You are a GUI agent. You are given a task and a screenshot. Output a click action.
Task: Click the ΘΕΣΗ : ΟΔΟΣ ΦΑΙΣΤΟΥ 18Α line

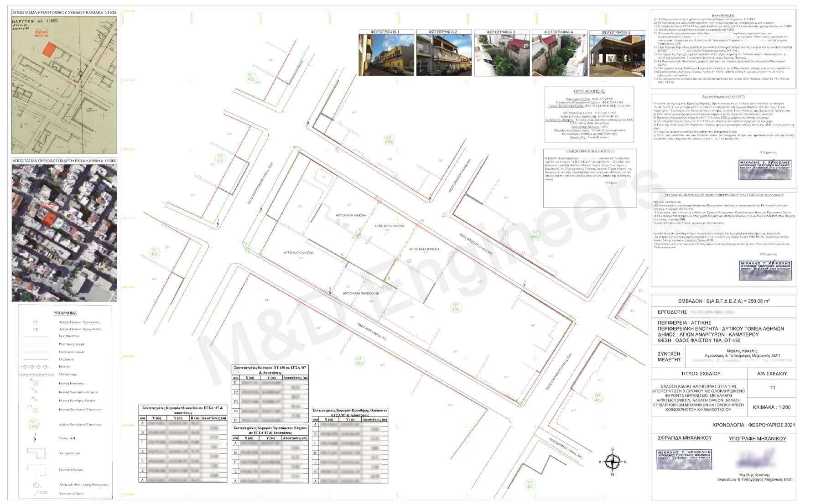tap(699, 340)
